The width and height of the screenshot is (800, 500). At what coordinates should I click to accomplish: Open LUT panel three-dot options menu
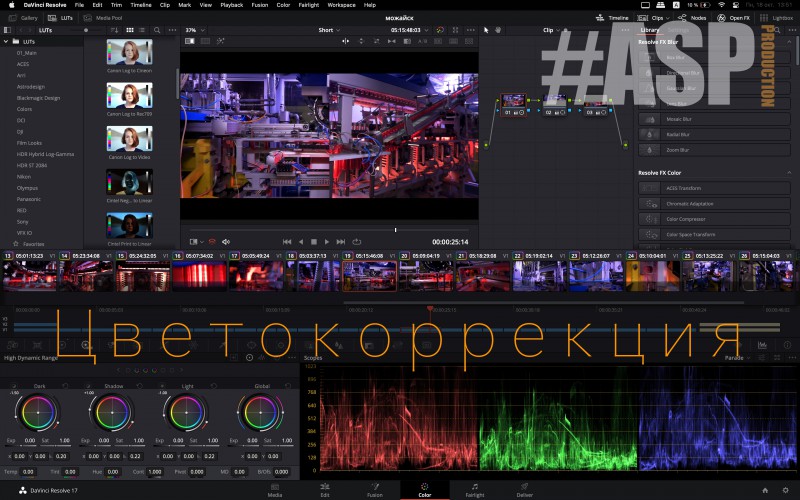pos(172,30)
